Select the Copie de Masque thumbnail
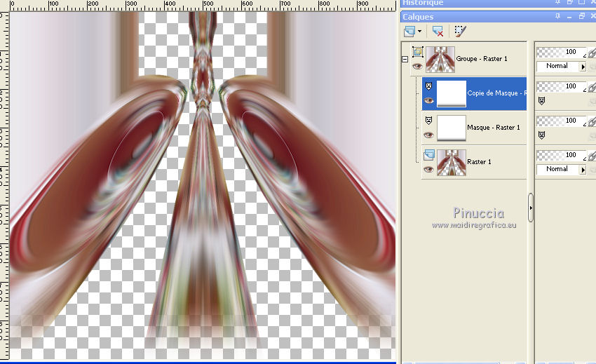 click(452, 93)
